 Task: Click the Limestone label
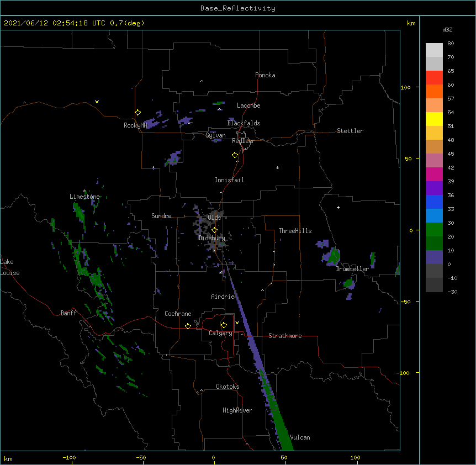[84, 197]
